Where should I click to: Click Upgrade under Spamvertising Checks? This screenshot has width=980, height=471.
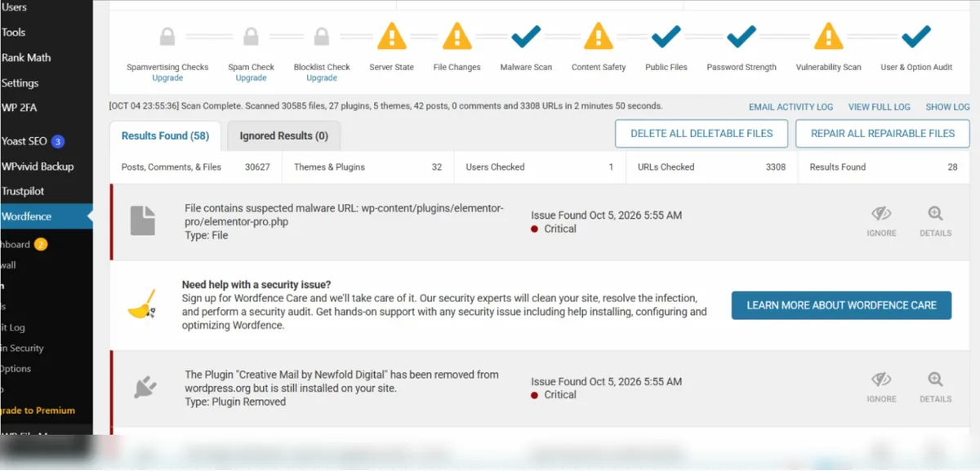pos(167,78)
